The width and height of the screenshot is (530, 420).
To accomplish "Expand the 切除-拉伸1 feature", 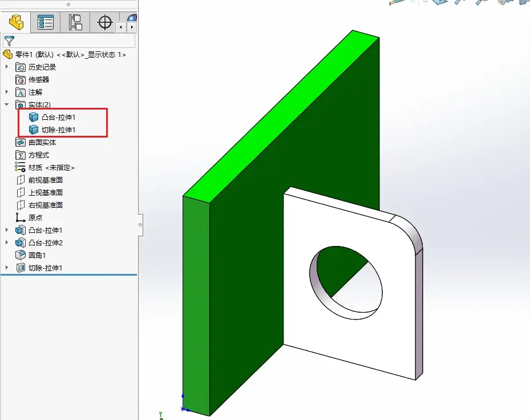I will tap(7, 268).
